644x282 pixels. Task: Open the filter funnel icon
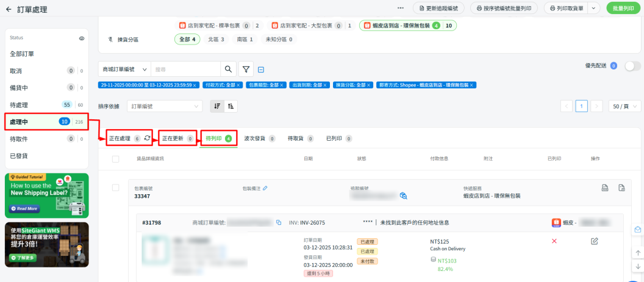(x=246, y=69)
